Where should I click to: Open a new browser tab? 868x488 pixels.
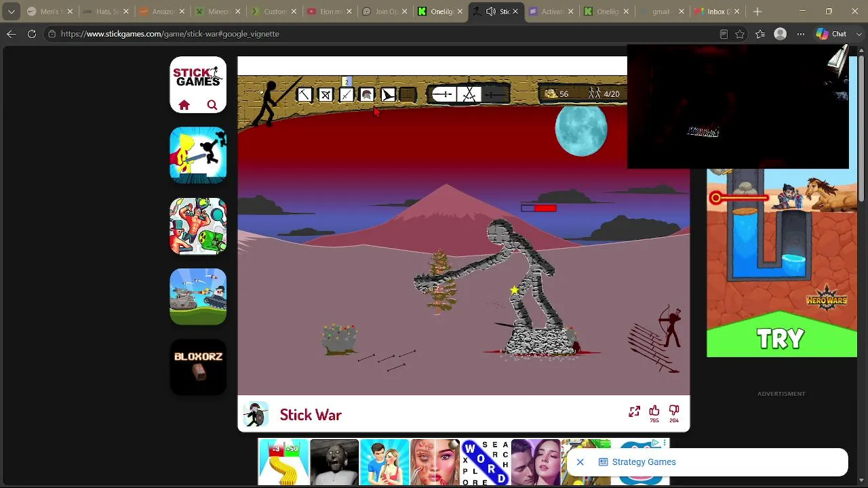coord(757,12)
